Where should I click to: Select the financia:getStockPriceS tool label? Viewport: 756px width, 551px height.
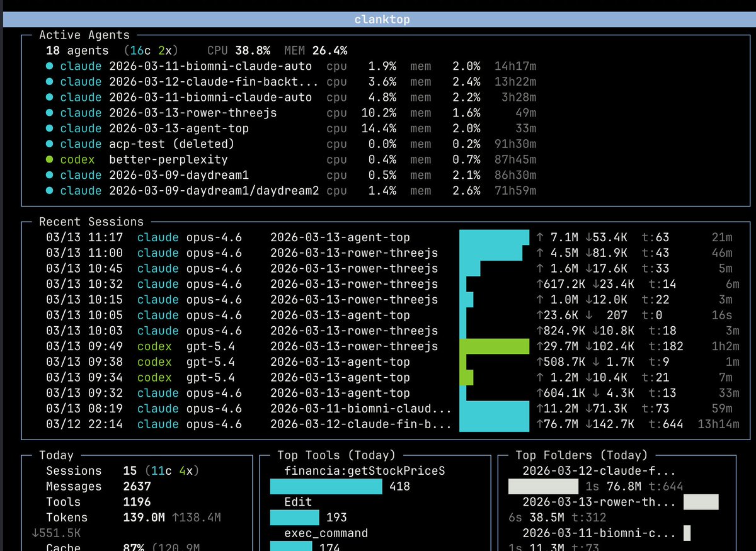pyautogui.click(x=365, y=471)
